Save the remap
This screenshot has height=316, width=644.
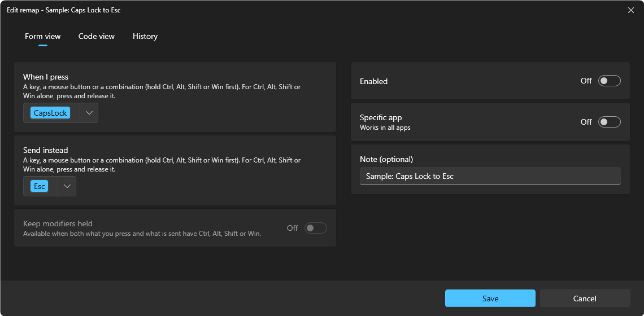490,299
